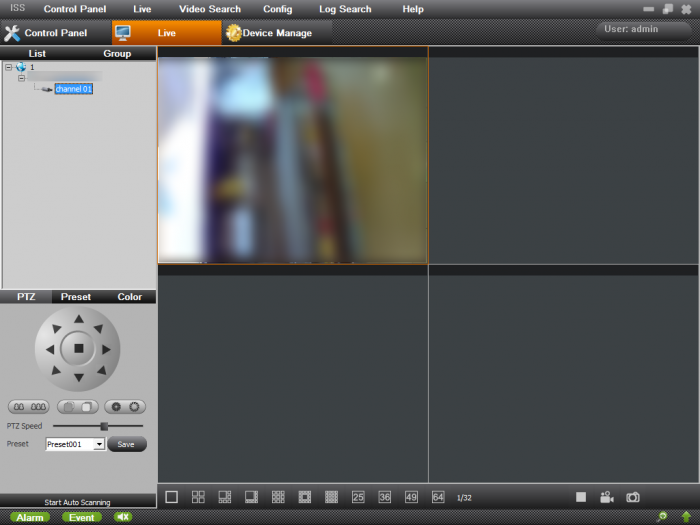Click the PTZ down arrow

click(x=79, y=378)
